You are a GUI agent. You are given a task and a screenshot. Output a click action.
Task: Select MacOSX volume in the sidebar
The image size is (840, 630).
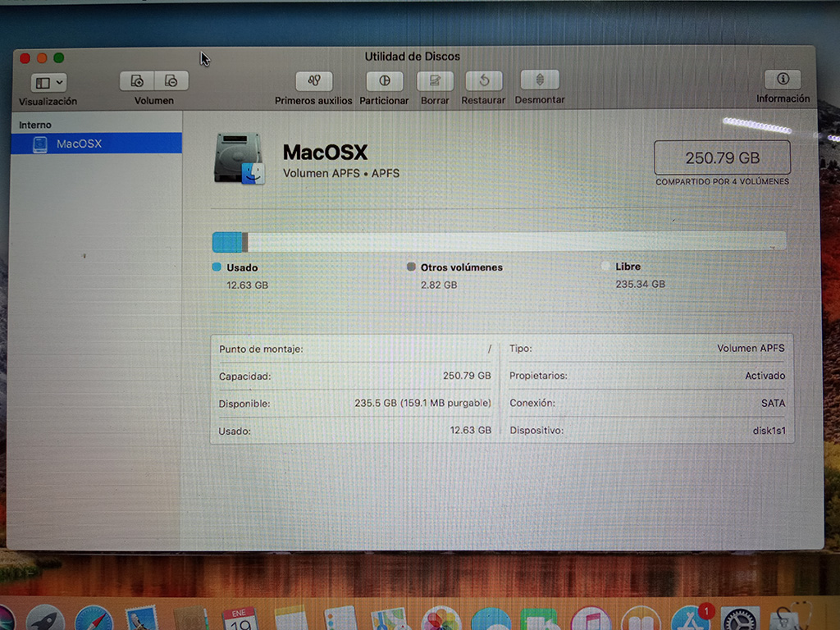coord(97,144)
